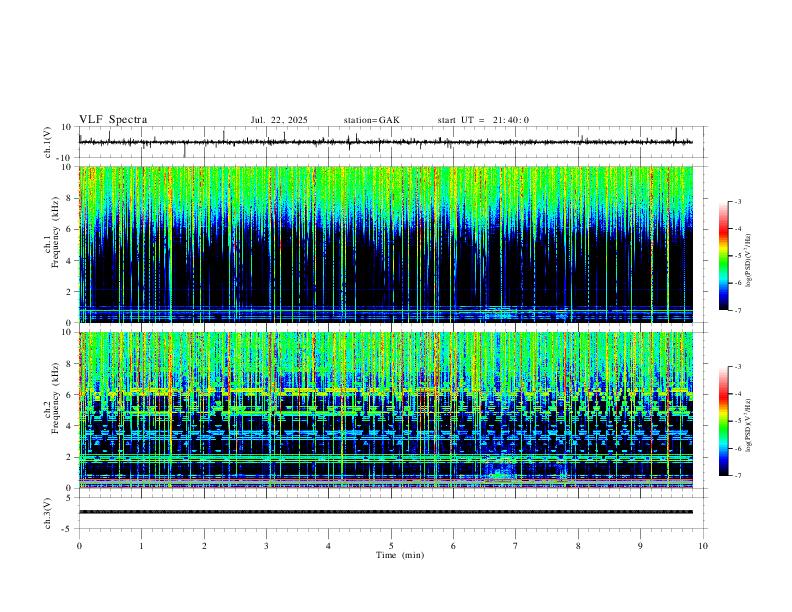Click the 'station=GAK' label
This screenshot has width=792, height=612.
tap(371, 120)
